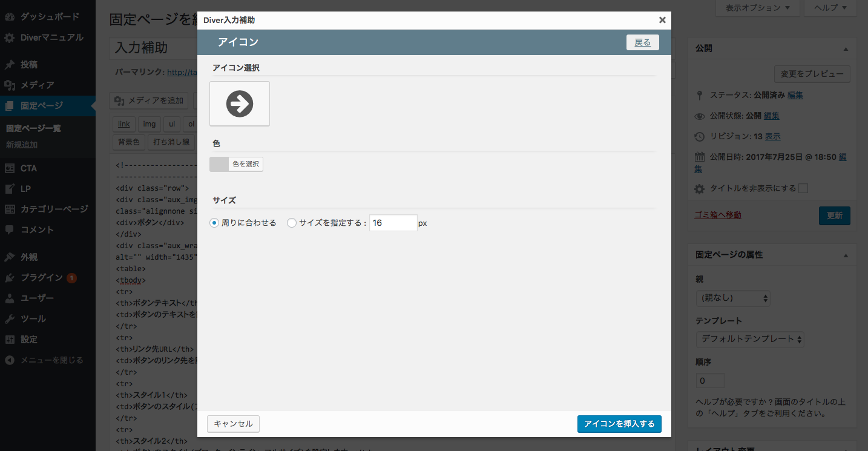Open the Help tab at top
Image resolution: width=868 pixels, height=451 pixels.
coord(830,8)
